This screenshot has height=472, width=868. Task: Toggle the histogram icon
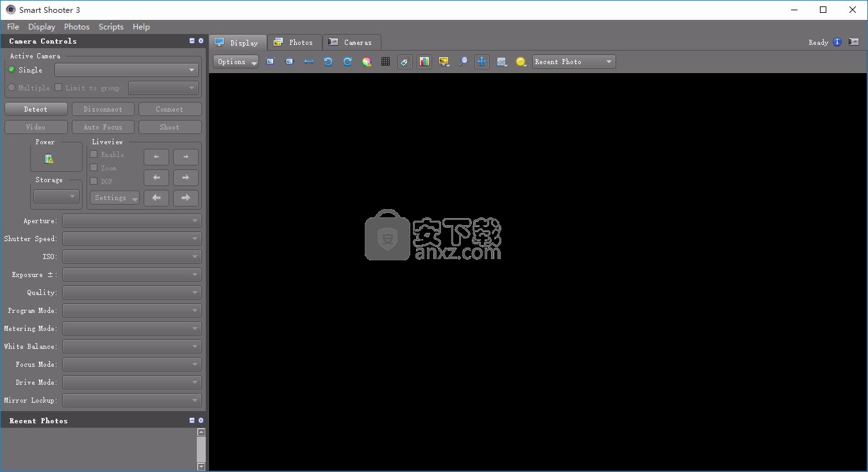pos(424,62)
